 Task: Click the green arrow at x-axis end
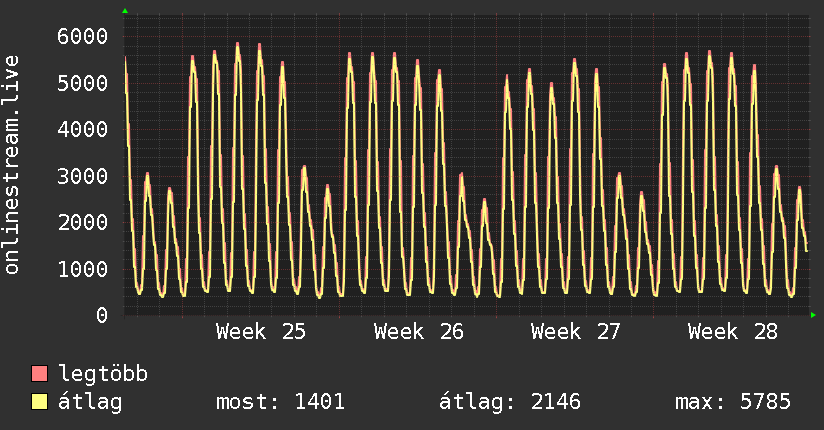[x=813, y=315]
